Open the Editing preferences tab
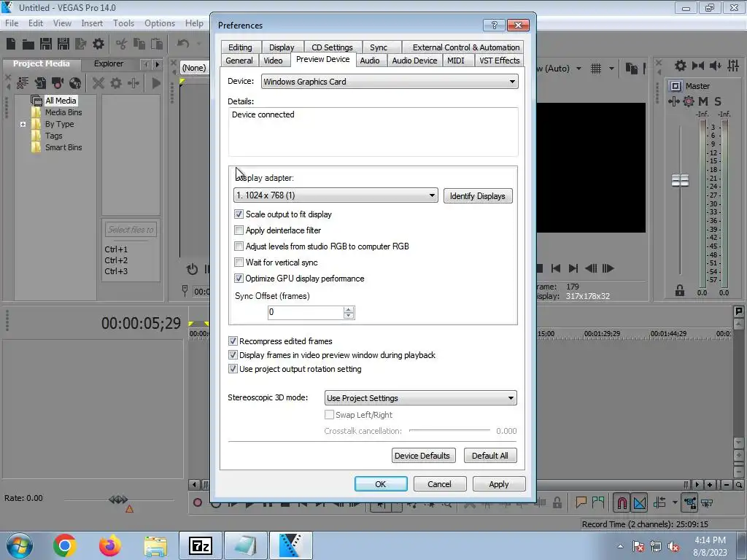This screenshot has width=747, height=560. 240,47
